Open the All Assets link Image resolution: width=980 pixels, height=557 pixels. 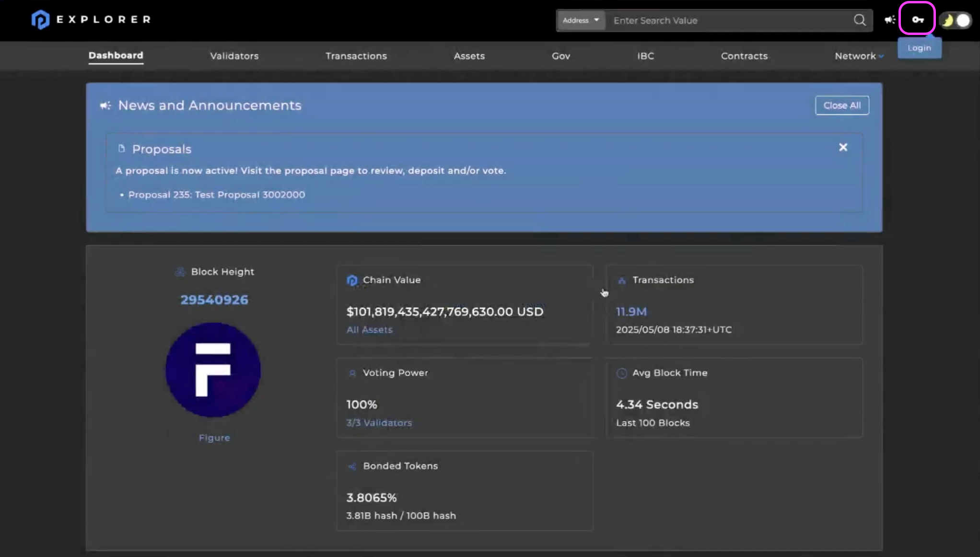(x=369, y=330)
